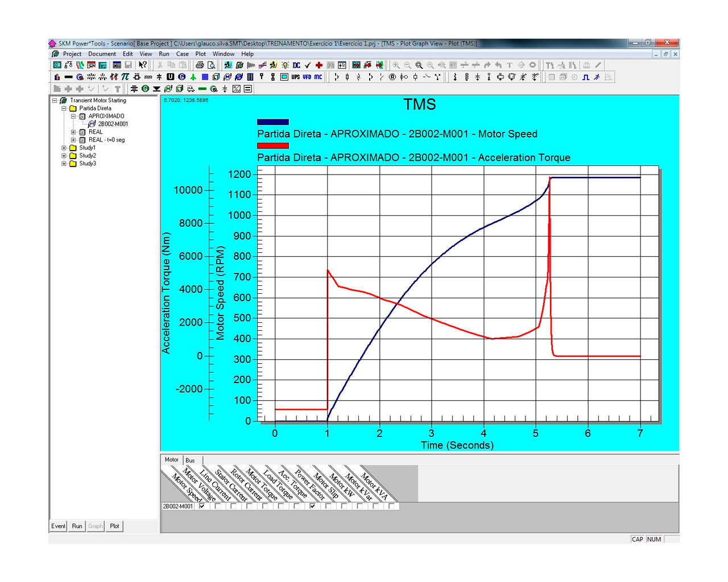The height and width of the screenshot is (582, 728).
Task: Click the DC systems study icon
Action: click(x=296, y=65)
